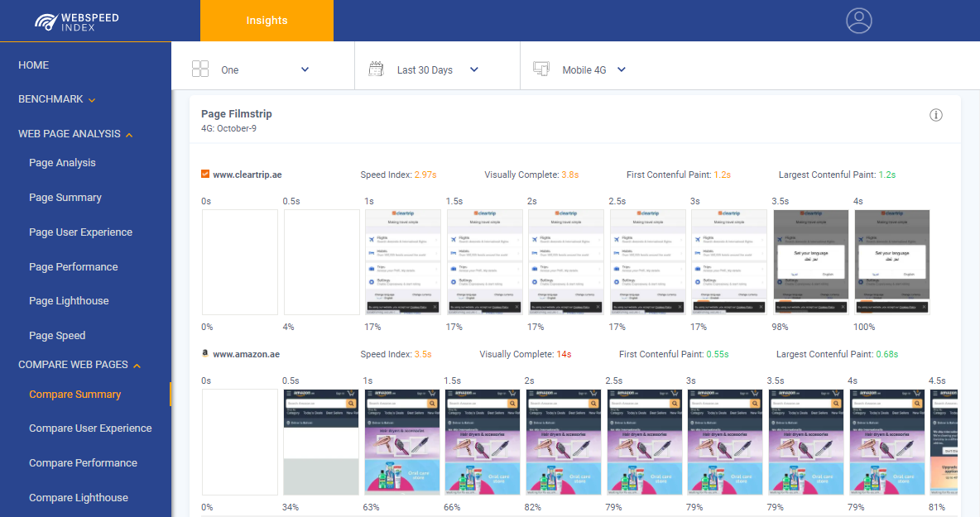Open Page Summary in the sidebar
This screenshot has height=517, width=980.
[x=65, y=198]
